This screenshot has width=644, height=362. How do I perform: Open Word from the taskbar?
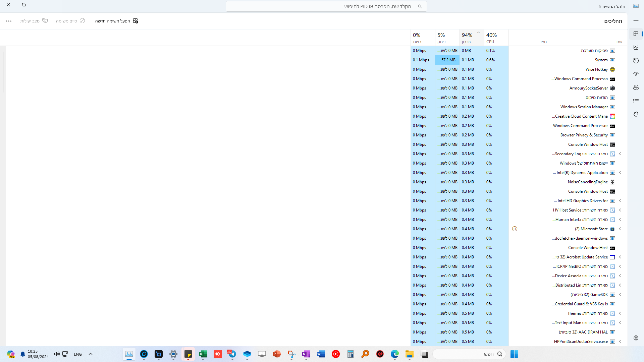click(x=321, y=354)
